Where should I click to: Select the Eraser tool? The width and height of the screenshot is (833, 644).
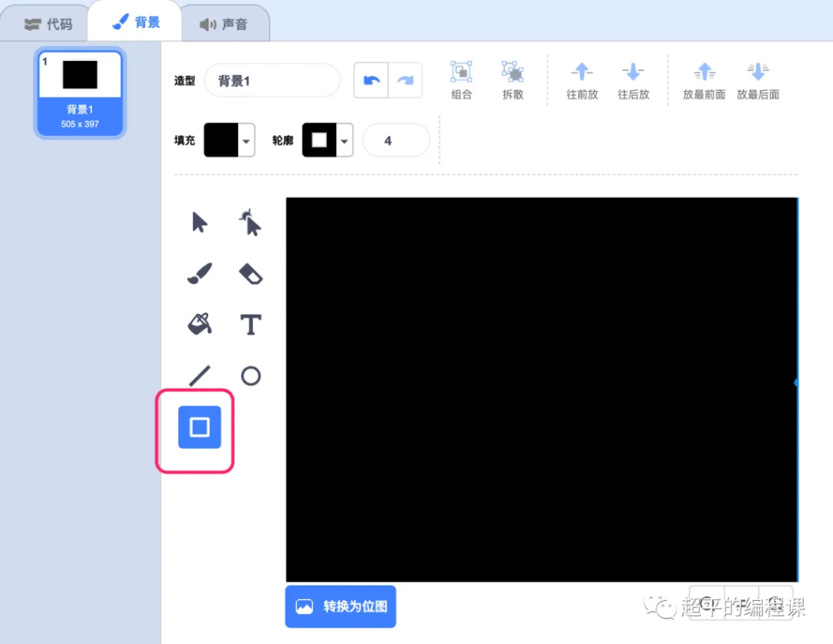(x=251, y=273)
